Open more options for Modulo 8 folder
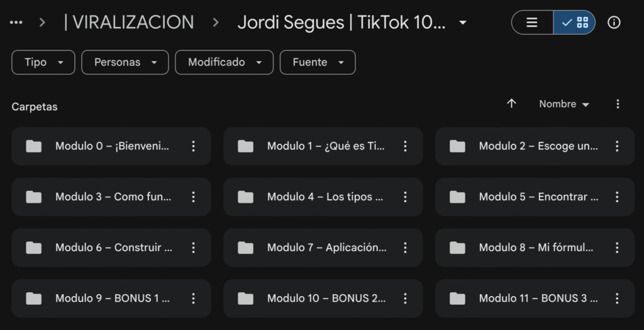This screenshot has height=330, width=644. click(617, 247)
